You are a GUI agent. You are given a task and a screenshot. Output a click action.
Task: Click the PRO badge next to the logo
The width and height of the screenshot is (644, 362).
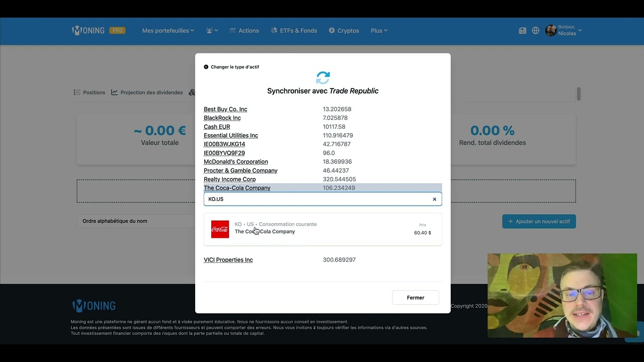click(x=117, y=31)
